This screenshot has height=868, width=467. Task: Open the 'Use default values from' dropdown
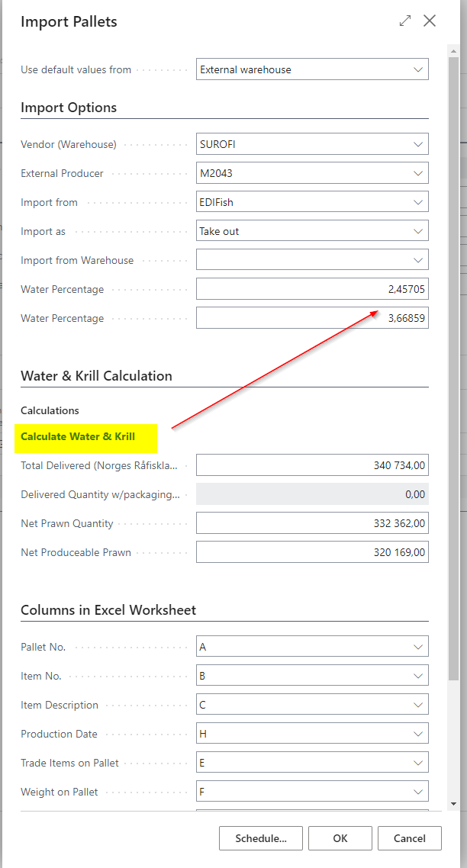[x=418, y=69]
